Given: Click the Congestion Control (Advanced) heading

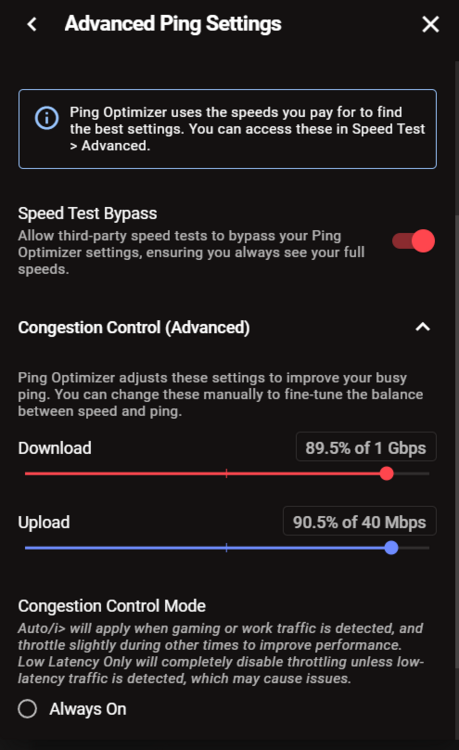Looking at the screenshot, I should (x=134, y=328).
